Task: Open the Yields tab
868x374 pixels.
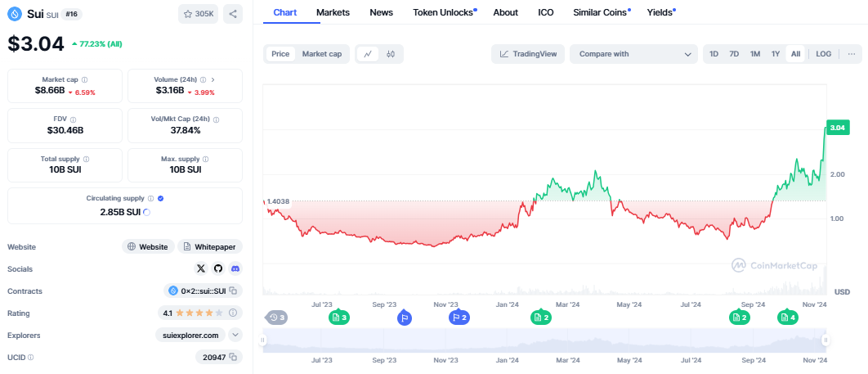Action: coord(660,12)
